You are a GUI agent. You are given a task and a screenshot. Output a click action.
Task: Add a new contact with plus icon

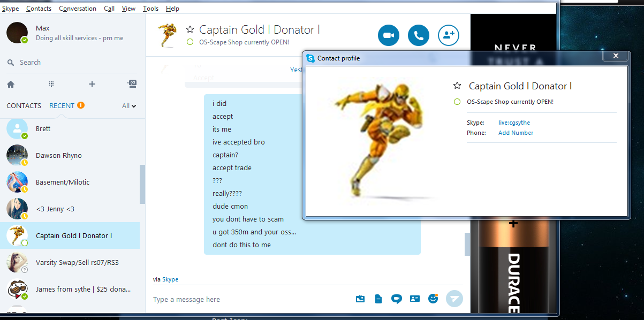pyautogui.click(x=92, y=84)
